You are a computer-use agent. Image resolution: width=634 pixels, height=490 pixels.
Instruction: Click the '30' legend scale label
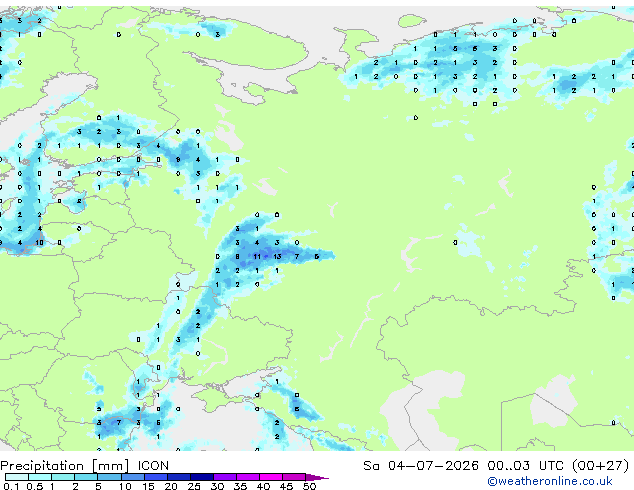[217, 486]
